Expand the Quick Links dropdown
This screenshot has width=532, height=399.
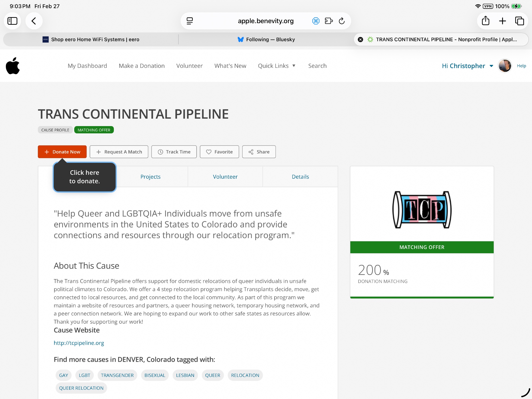[277, 66]
